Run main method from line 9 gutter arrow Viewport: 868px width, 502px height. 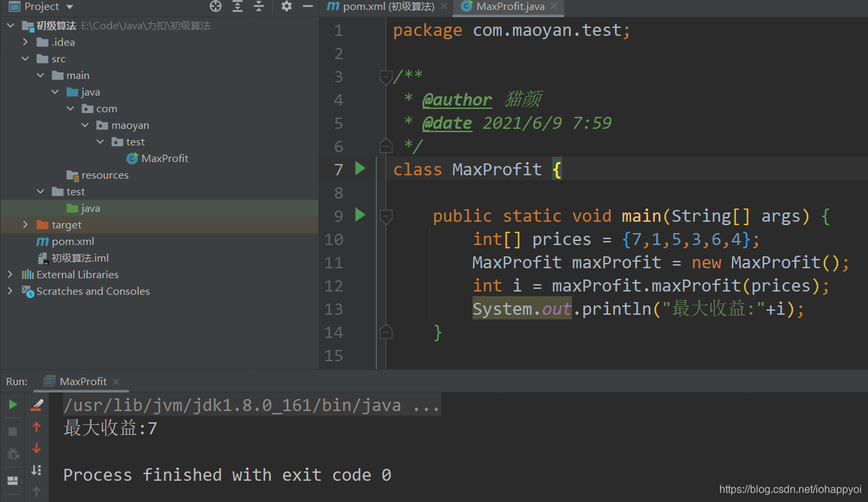click(360, 215)
